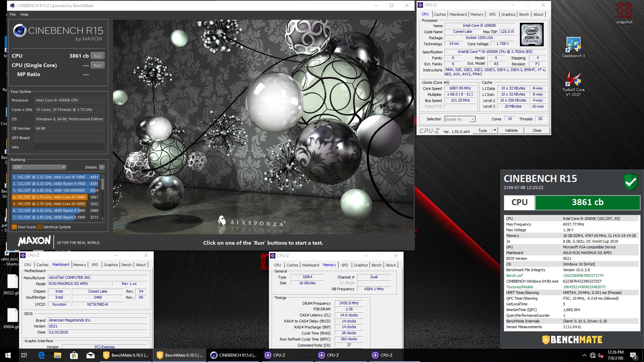Switch to the first BenchMate 0.10.5 taskbar item
Screen dimensions: 644x362
[126, 355]
